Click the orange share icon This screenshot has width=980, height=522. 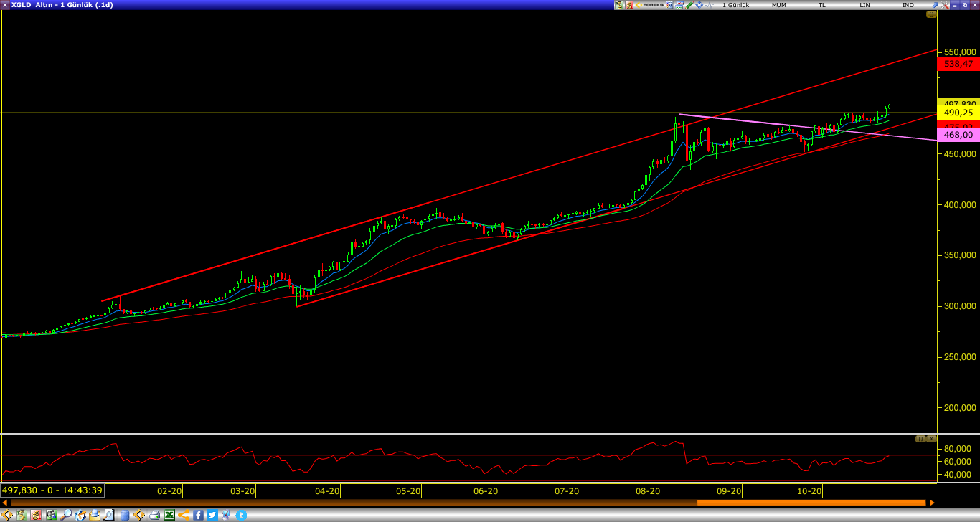184,515
